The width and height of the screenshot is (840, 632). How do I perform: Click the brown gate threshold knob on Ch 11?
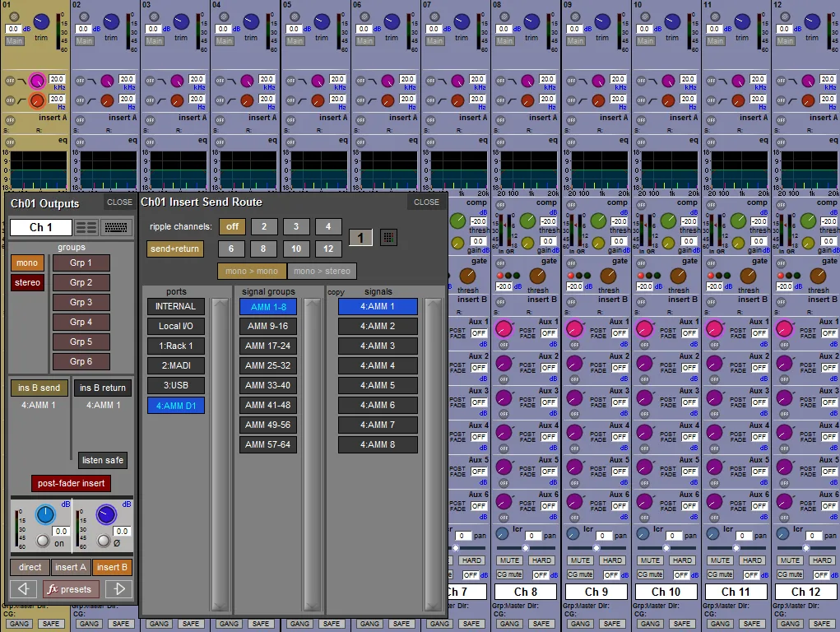[x=748, y=276]
